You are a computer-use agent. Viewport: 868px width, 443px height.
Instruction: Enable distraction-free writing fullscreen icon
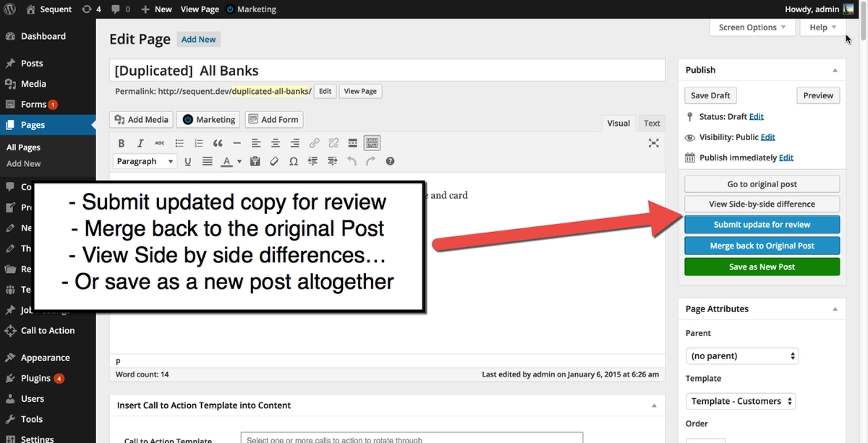pyautogui.click(x=654, y=143)
